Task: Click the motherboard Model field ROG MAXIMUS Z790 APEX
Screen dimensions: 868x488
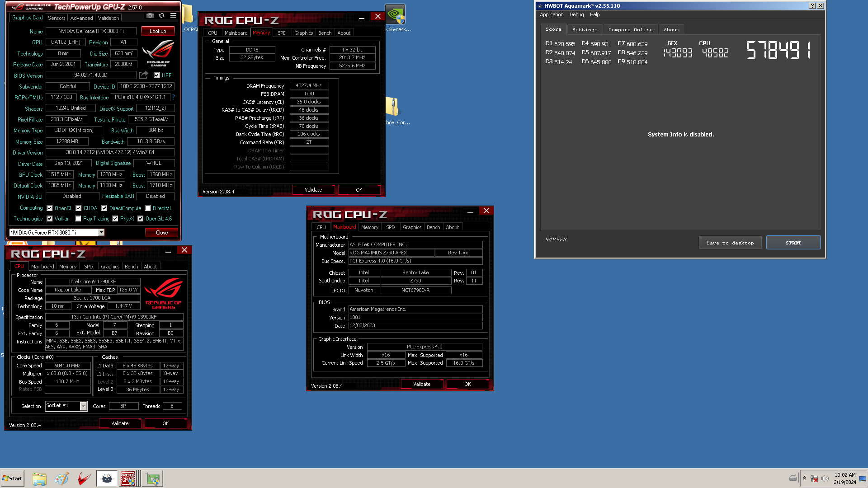Action: pyautogui.click(x=391, y=253)
